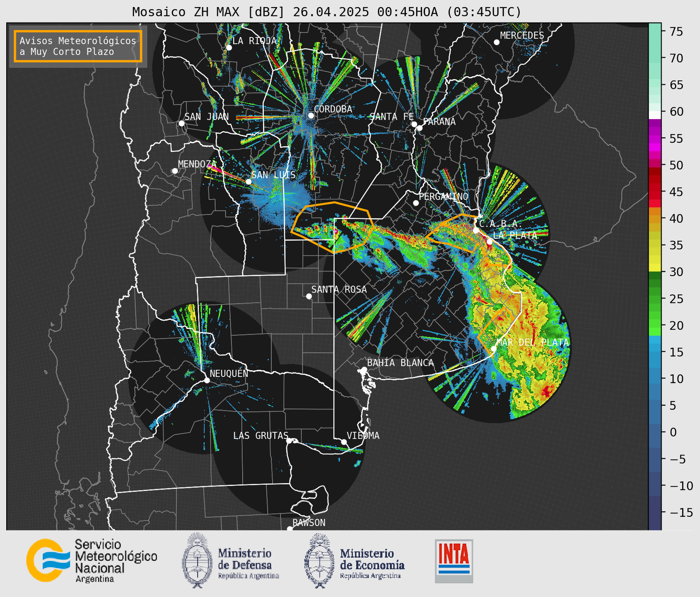This screenshot has width=700, height=597.
Task: Click the MAR DEL PLATA city label
Action: point(532,342)
